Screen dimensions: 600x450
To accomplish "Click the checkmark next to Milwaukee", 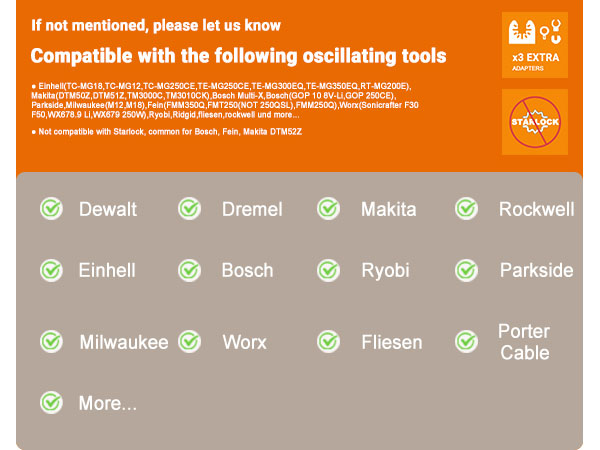I will point(51,341).
